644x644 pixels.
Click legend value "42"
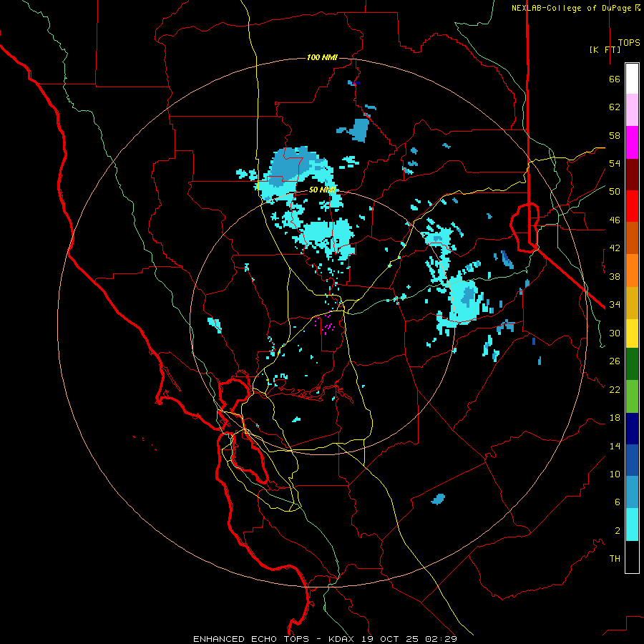point(615,248)
